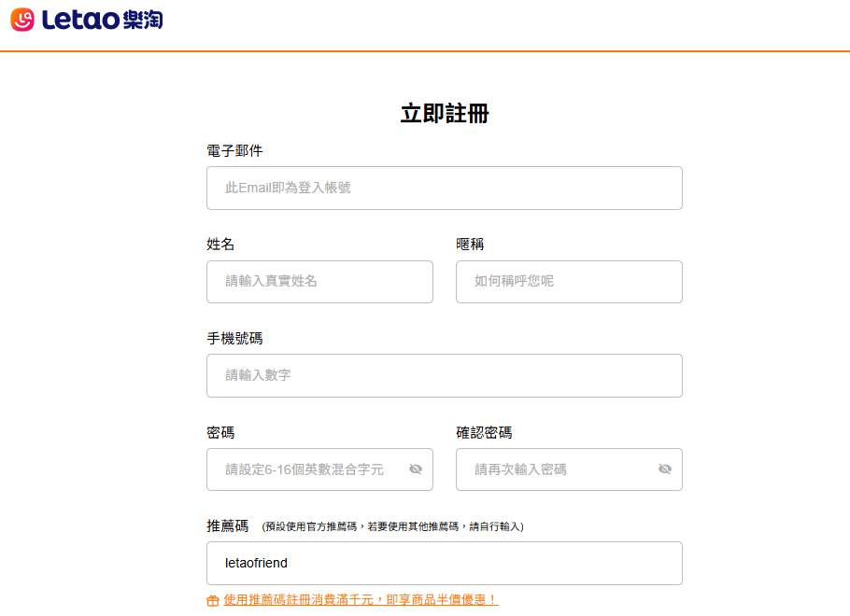Open the half-price referral code promotion link

coord(361,599)
